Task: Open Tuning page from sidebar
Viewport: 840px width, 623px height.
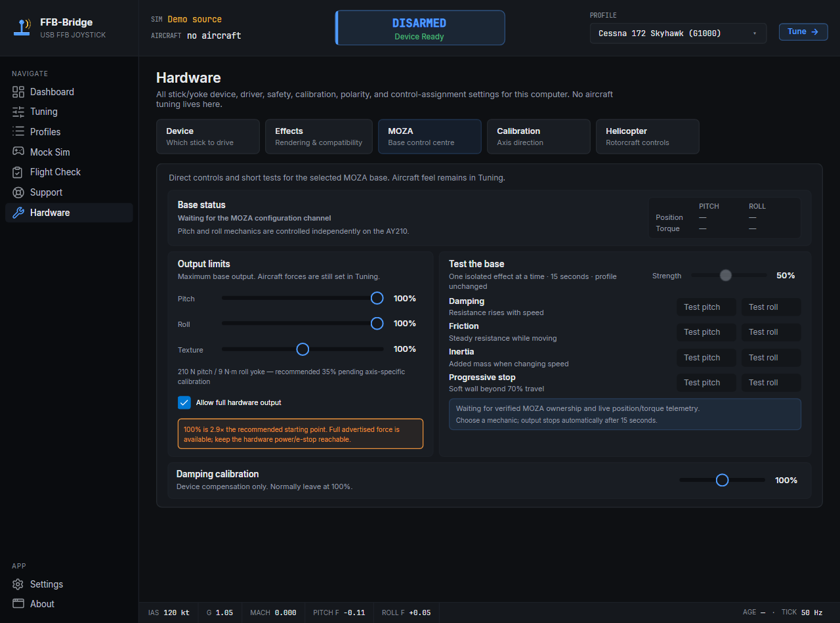Action: coord(69,112)
